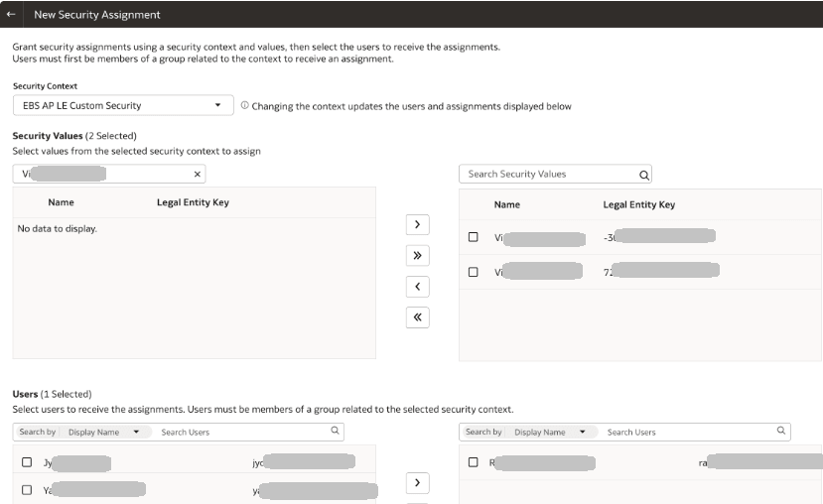823x504 pixels.
Task: Click the left security values filter field
Action: pos(109,175)
